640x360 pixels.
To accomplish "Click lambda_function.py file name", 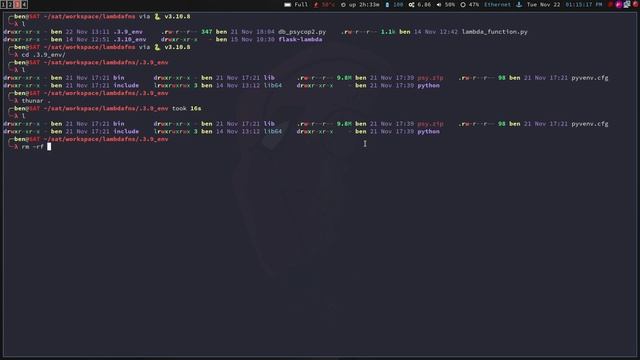I will click(494, 32).
